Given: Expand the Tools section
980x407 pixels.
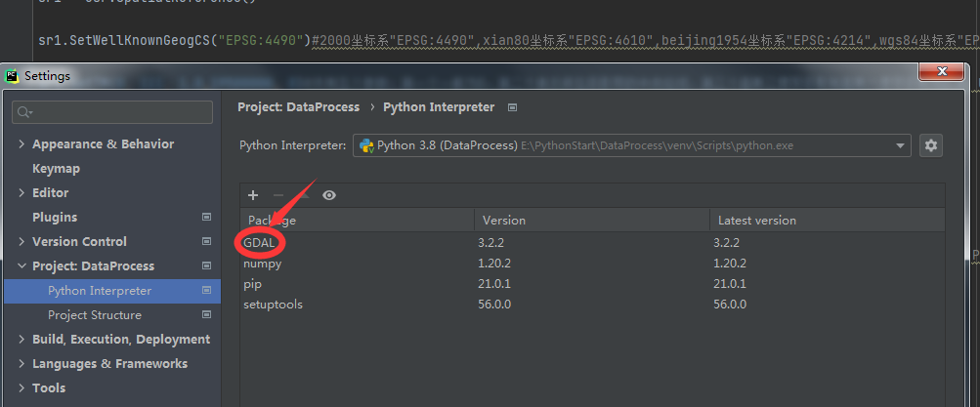Looking at the screenshot, I should pyautogui.click(x=21, y=388).
